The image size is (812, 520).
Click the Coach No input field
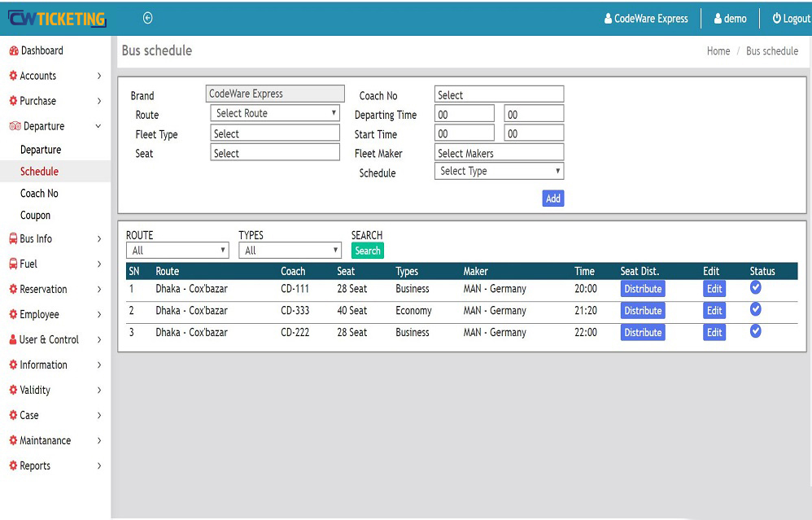[499, 93]
